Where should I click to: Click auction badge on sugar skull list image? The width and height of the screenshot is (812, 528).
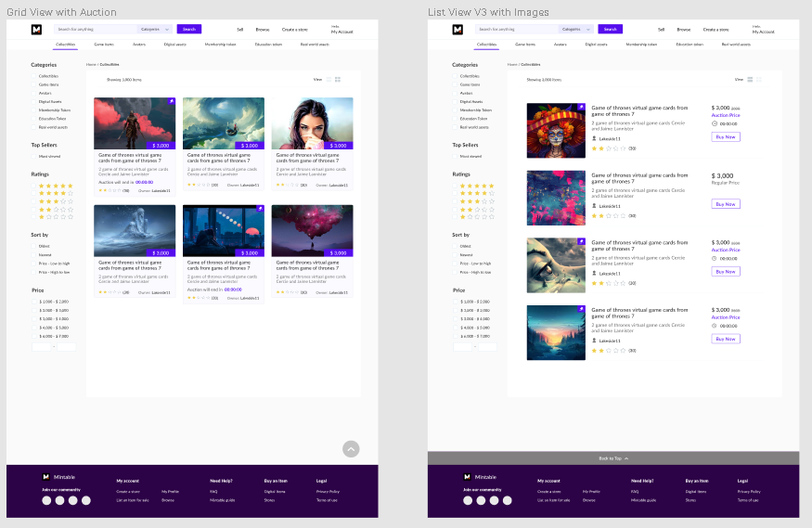[x=582, y=107]
